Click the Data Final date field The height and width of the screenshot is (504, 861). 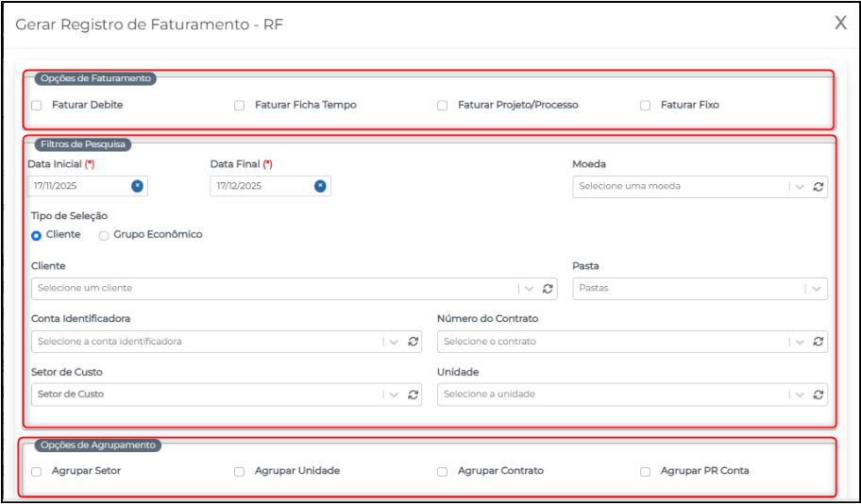(x=271, y=186)
